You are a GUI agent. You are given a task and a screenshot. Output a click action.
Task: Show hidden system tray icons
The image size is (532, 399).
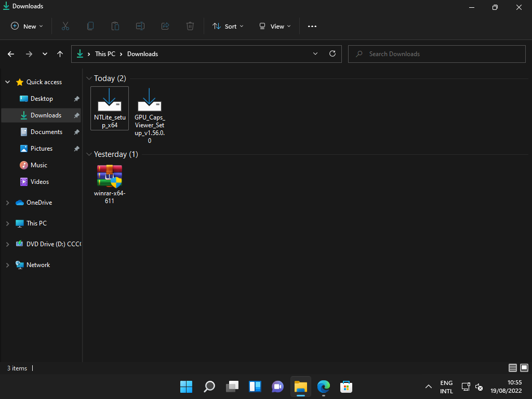[429, 387]
